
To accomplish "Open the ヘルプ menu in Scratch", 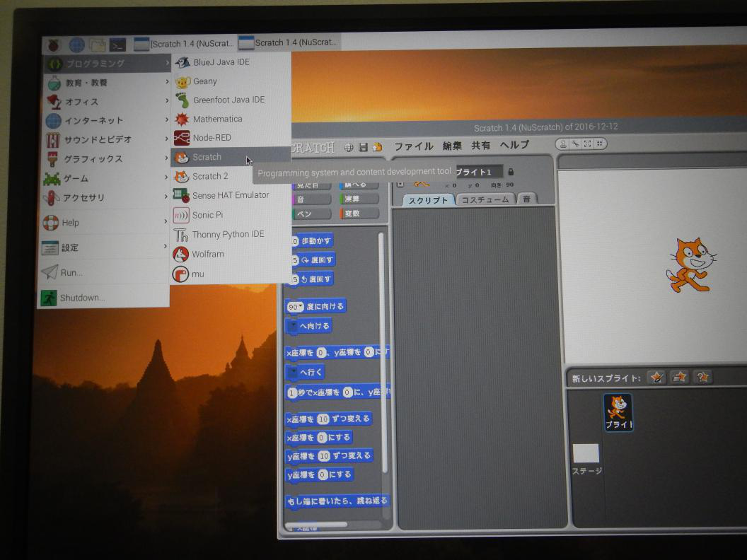I will (514, 145).
